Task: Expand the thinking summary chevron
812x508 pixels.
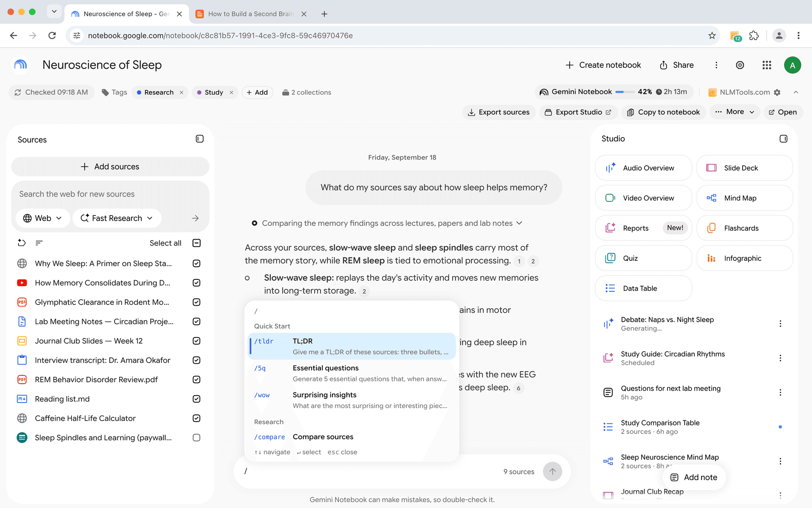Action: [x=519, y=223]
